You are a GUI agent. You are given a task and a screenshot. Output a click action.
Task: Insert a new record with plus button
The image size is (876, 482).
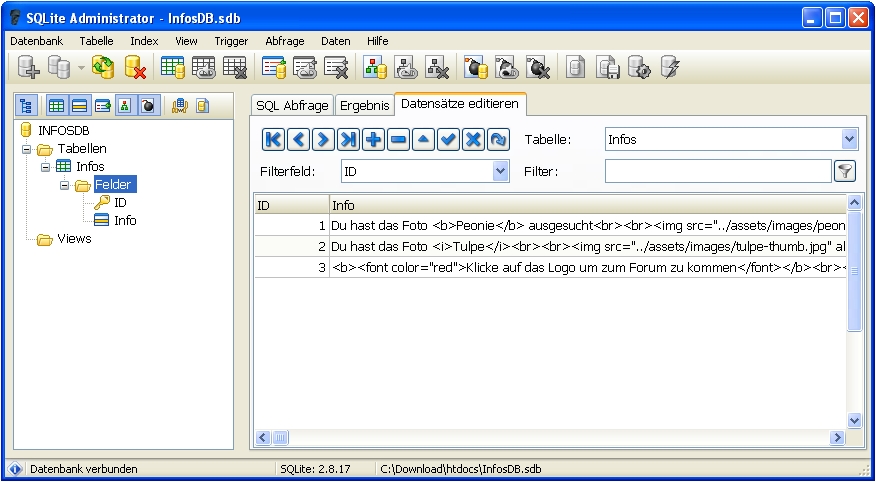(x=373, y=140)
